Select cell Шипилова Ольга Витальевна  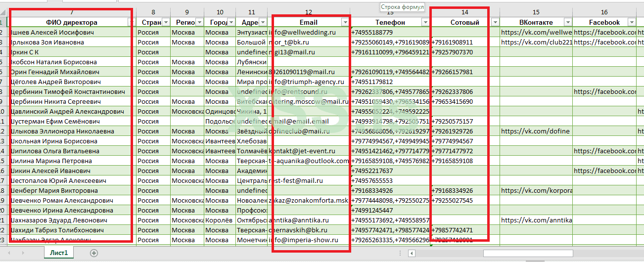click(x=72, y=151)
